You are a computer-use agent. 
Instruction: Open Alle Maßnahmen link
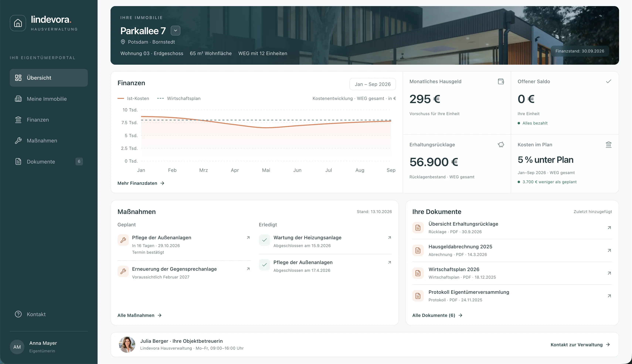(140, 315)
